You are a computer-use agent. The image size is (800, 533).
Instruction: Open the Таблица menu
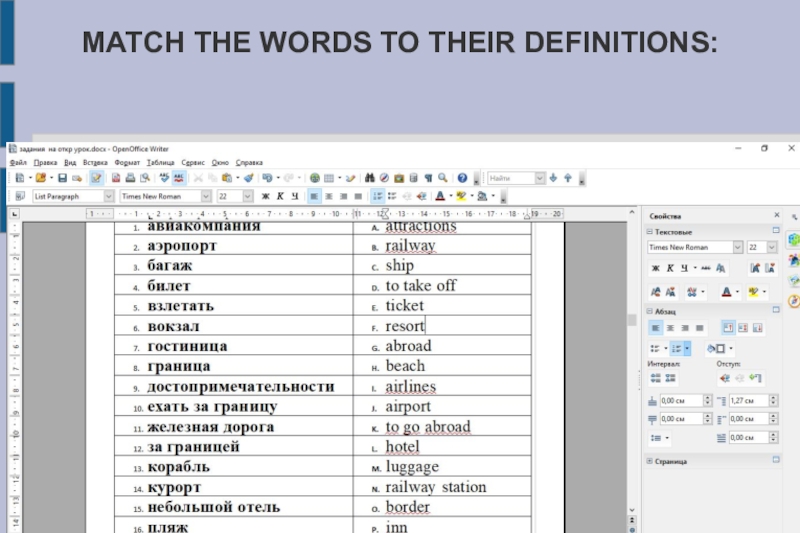click(x=160, y=162)
